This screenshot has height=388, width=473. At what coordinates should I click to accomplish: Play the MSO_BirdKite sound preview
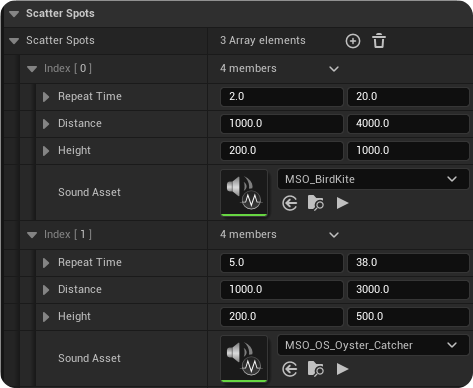(x=342, y=203)
